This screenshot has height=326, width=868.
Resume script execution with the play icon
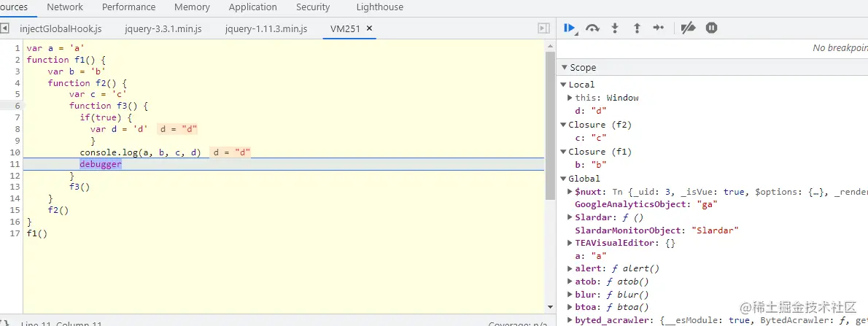(x=569, y=28)
